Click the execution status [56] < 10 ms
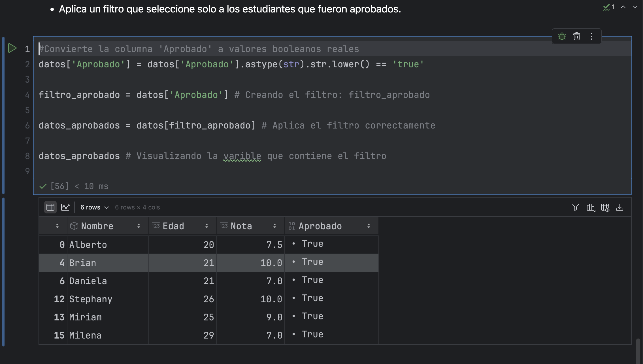The image size is (643, 364). click(x=74, y=186)
